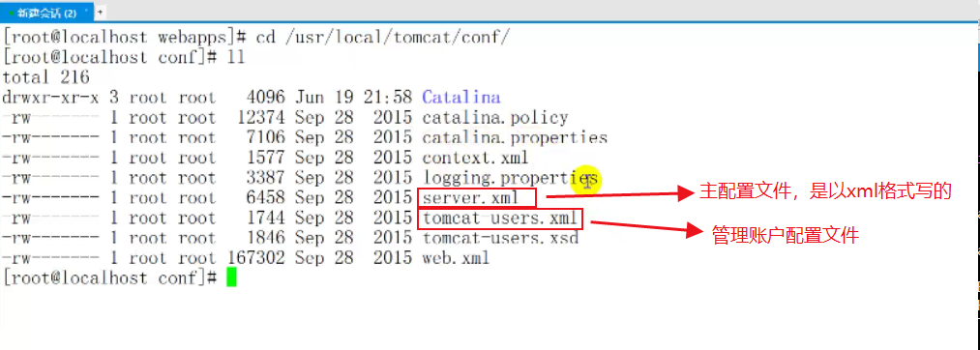Click the ll command on the second line
Image resolution: width=980 pixels, height=350 pixels.
click(236, 57)
